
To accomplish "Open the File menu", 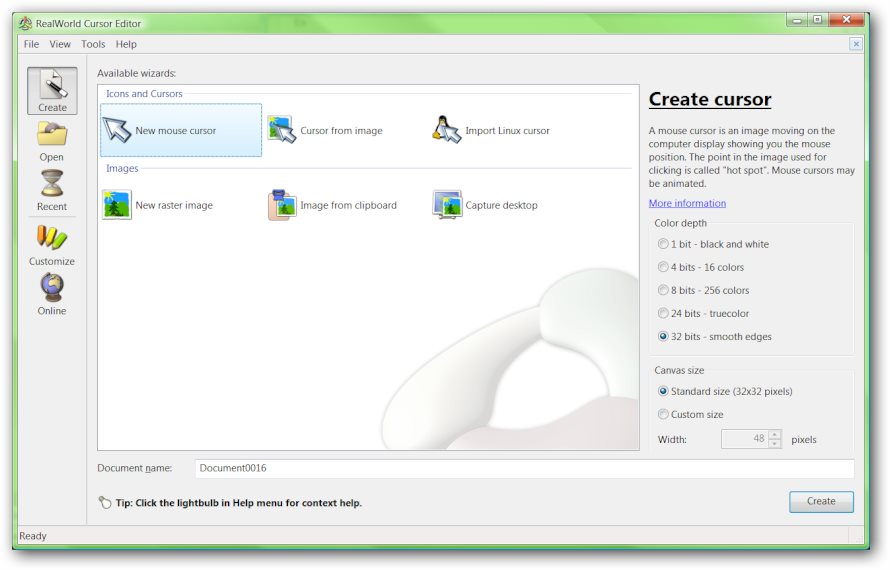I will click(x=31, y=44).
